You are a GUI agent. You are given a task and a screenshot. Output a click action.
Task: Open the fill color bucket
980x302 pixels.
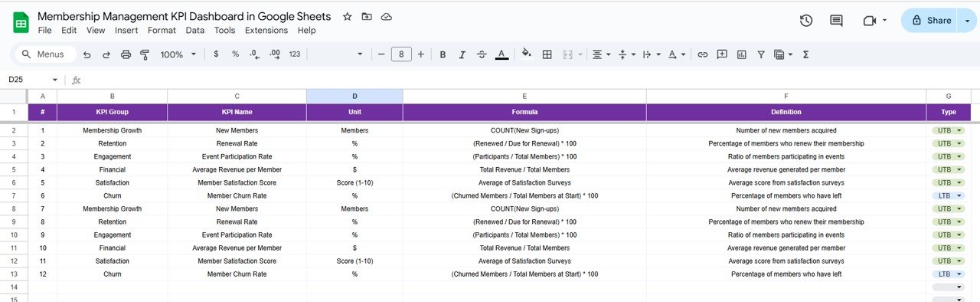click(x=526, y=54)
